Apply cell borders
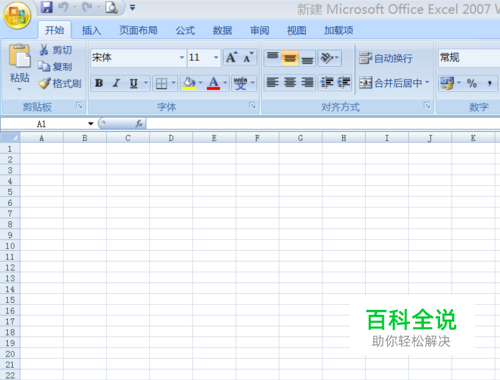This screenshot has height=380, width=500. tap(162, 83)
